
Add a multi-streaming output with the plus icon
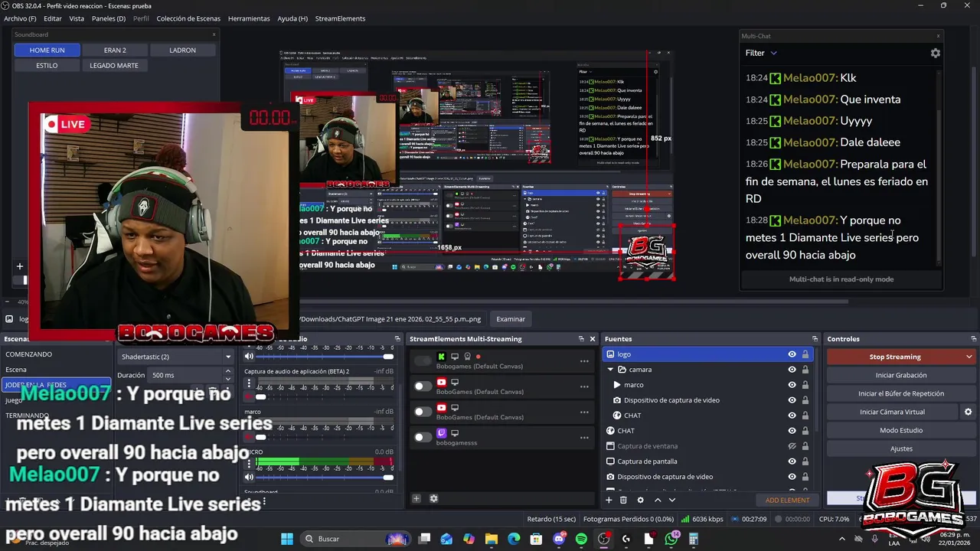pos(416,498)
